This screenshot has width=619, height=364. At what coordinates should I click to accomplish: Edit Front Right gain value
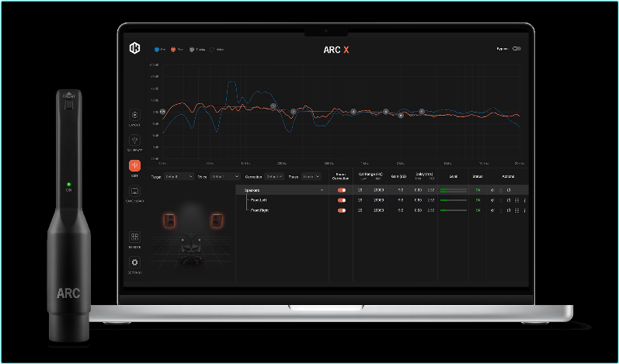(x=401, y=210)
